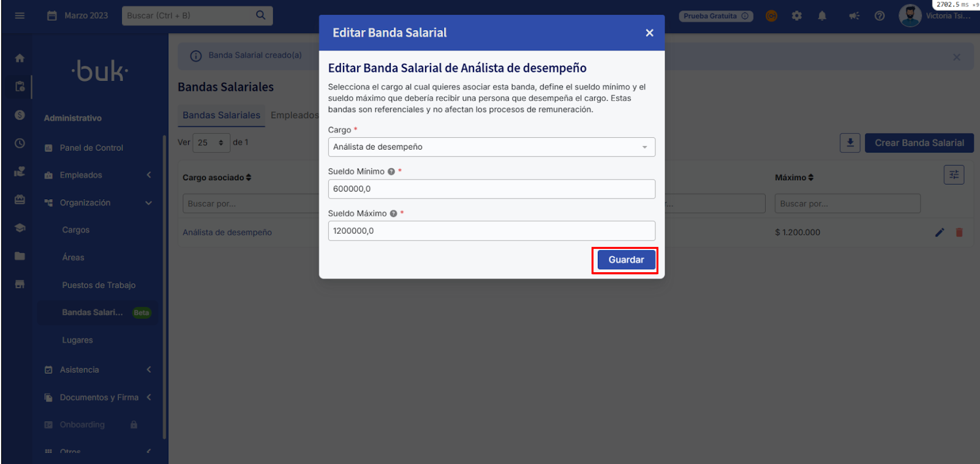Open Cargos in the sidebar
This screenshot has width=980, height=464.
tap(76, 230)
